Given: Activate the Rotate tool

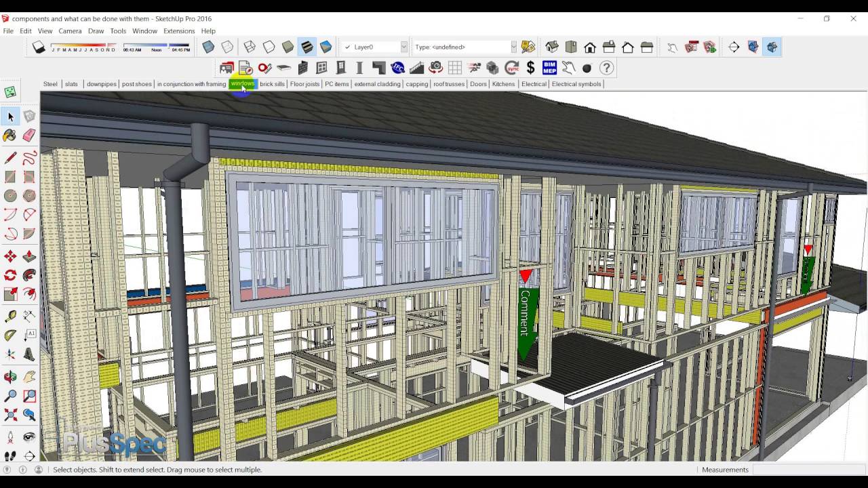Looking at the screenshot, I should point(10,275).
